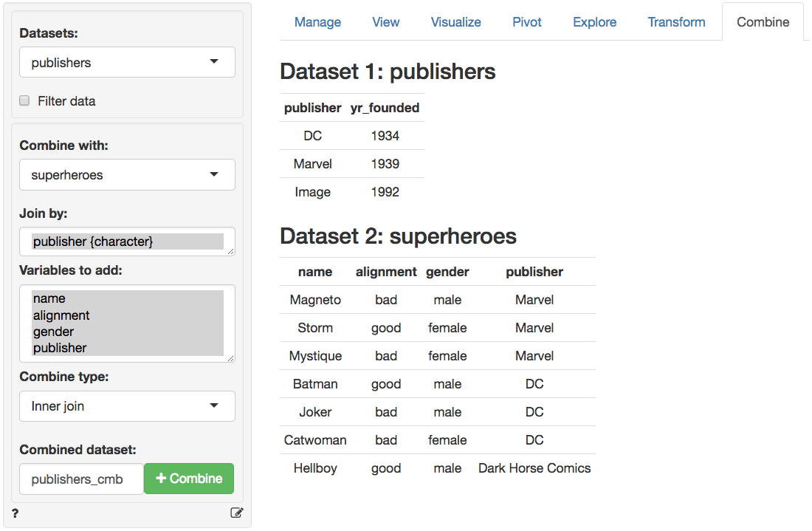This screenshot has width=812, height=531.
Task: Click the publishers_cmb combined dataset field
Action: click(81, 479)
